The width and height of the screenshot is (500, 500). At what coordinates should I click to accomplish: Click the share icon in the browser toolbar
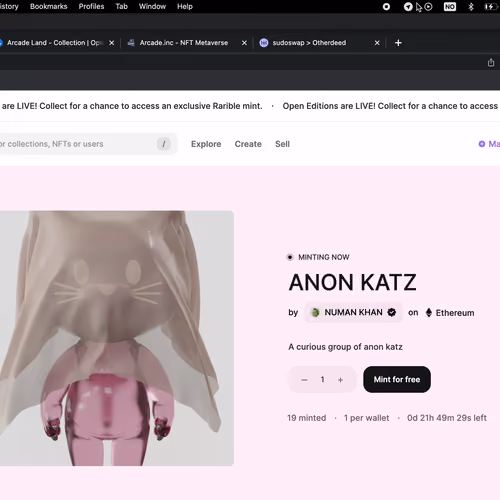491,62
